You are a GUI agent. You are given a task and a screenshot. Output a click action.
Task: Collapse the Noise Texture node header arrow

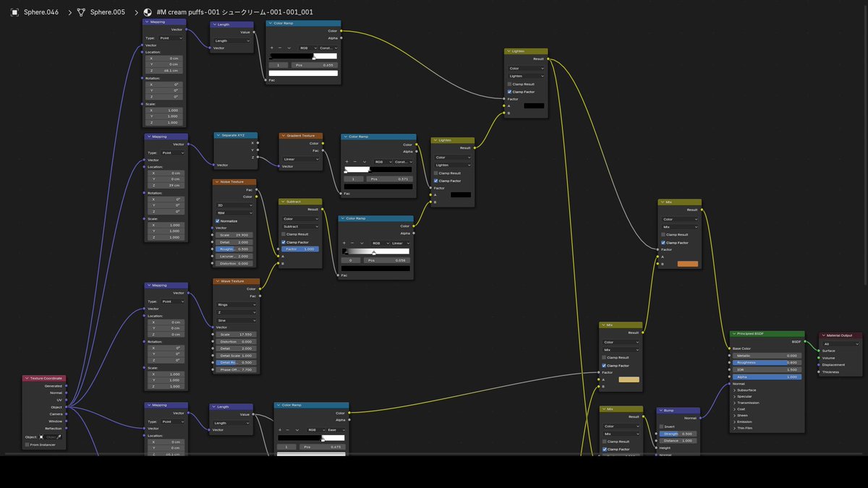tap(216, 182)
